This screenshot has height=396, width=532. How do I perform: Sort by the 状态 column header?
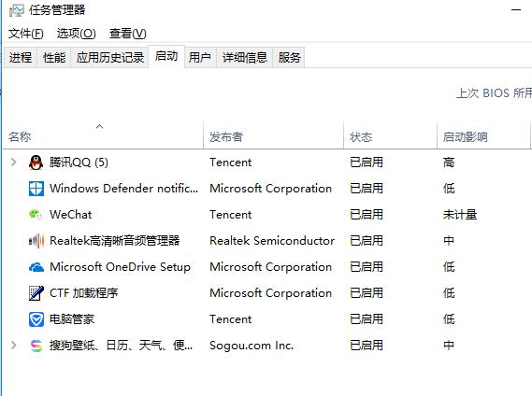point(361,137)
